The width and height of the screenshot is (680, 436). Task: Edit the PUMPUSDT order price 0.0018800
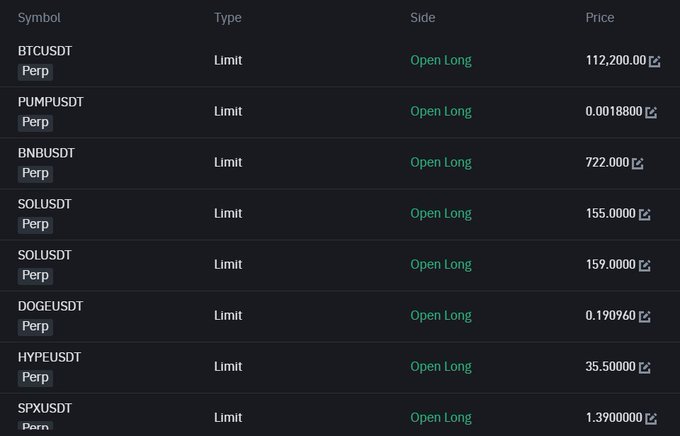(651, 112)
